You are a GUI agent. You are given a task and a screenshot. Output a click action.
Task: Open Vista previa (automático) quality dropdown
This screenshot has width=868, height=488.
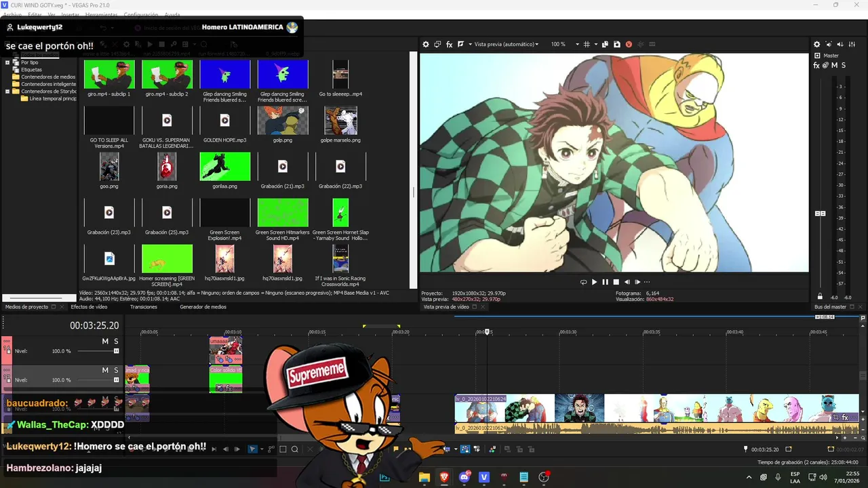point(507,44)
